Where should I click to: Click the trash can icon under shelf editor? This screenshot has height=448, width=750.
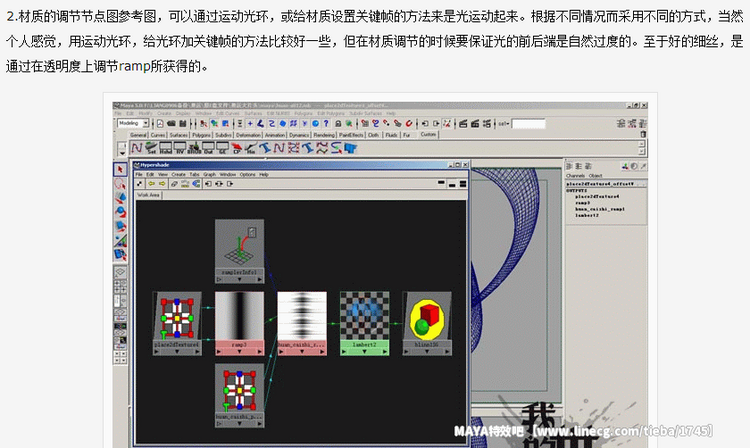click(x=643, y=134)
